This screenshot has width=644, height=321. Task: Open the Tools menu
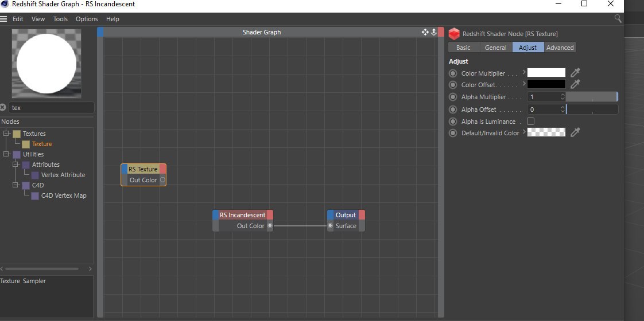[x=60, y=19]
